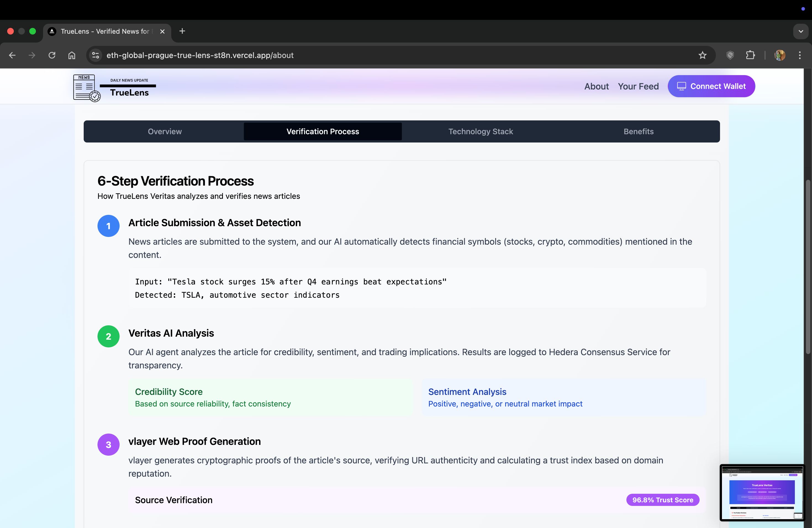Open the About nav link

(596, 86)
